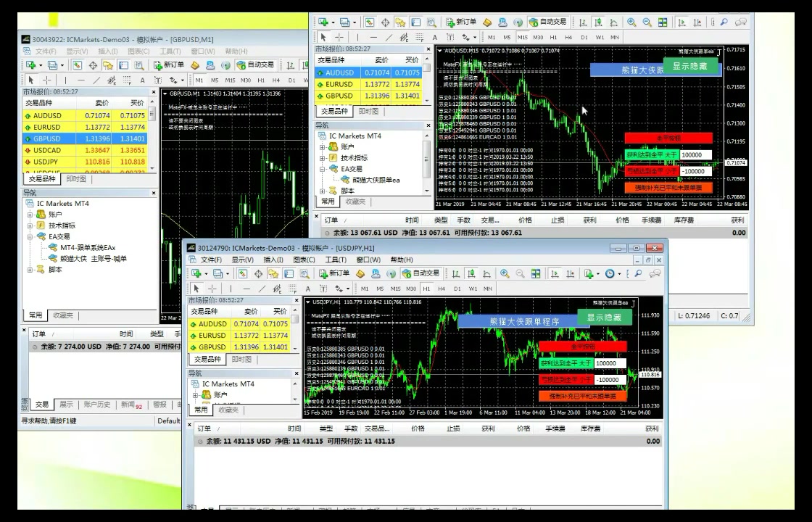Click 显示隐藏 button on USDJPY chart
The height and width of the screenshot is (522, 812).
(x=604, y=318)
